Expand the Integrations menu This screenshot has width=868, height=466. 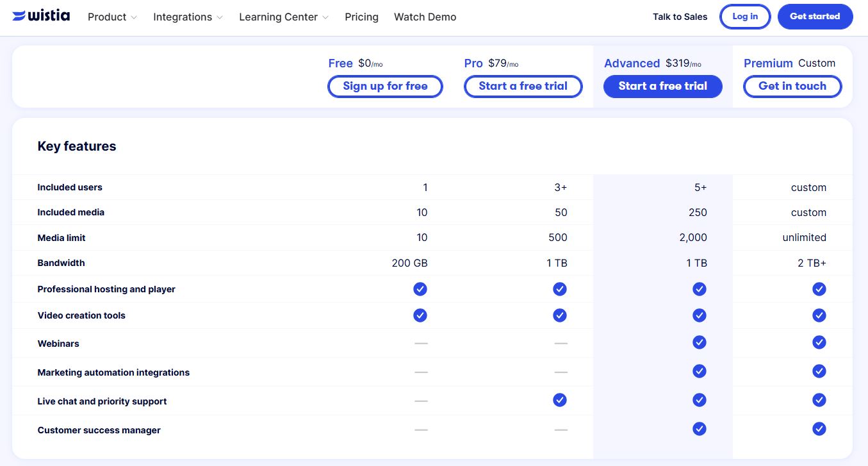(x=188, y=17)
